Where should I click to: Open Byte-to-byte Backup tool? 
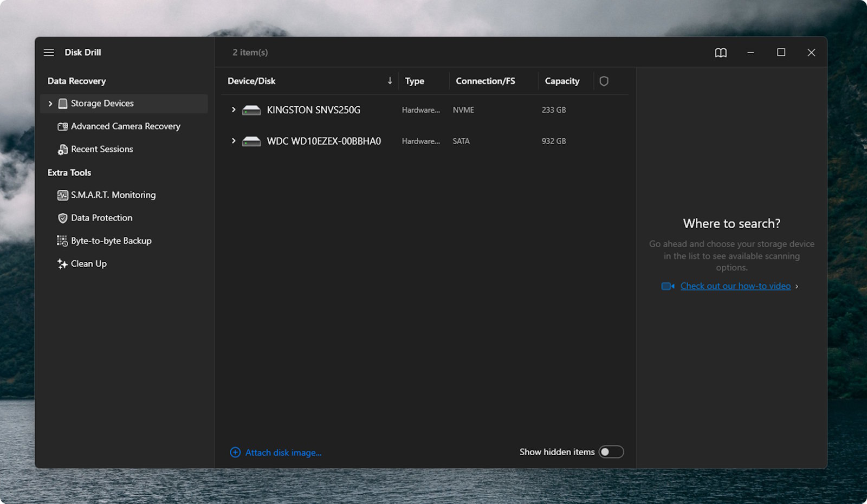(x=111, y=241)
